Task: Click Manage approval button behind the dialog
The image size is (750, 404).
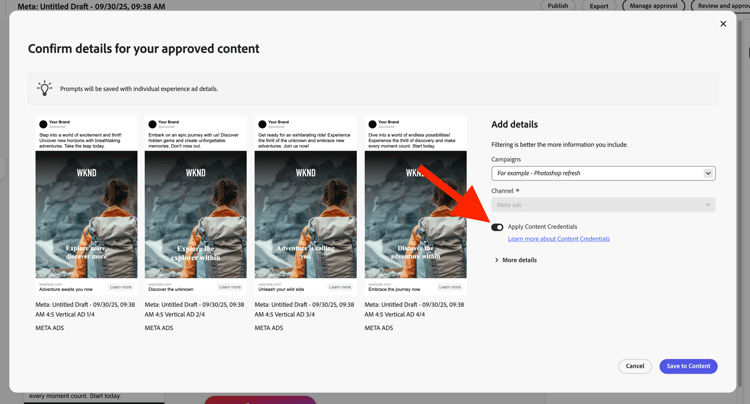Action: coord(653,6)
